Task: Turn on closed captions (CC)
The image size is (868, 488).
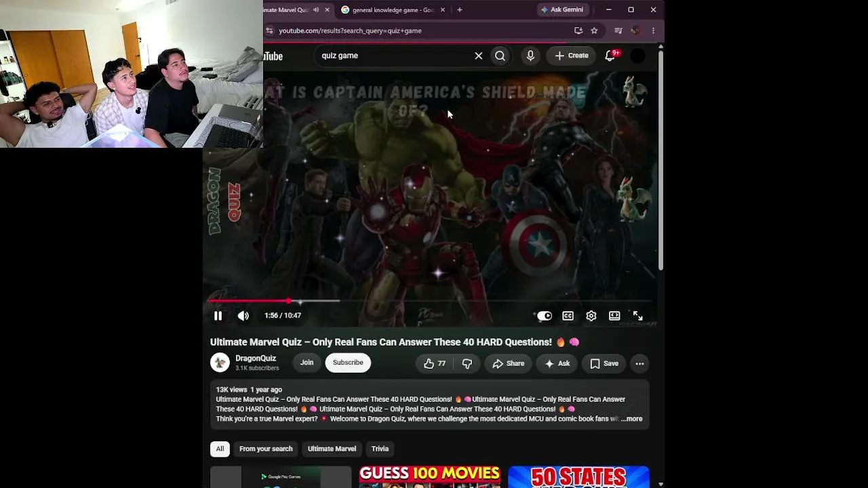Action: tap(568, 316)
